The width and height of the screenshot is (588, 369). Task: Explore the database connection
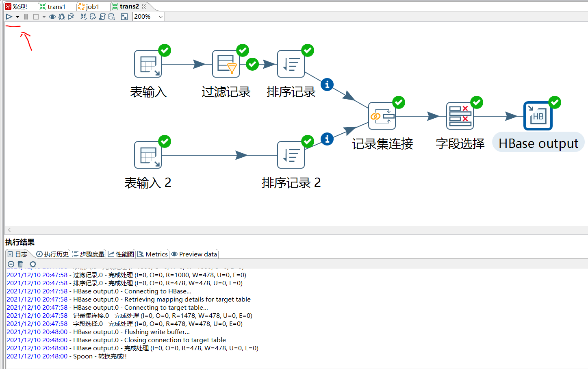[112, 17]
